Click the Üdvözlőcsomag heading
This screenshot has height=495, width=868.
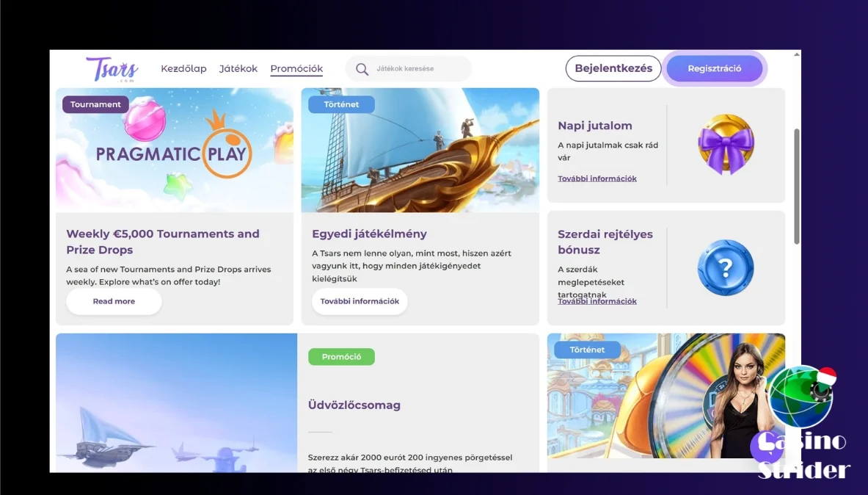[x=354, y=405]
